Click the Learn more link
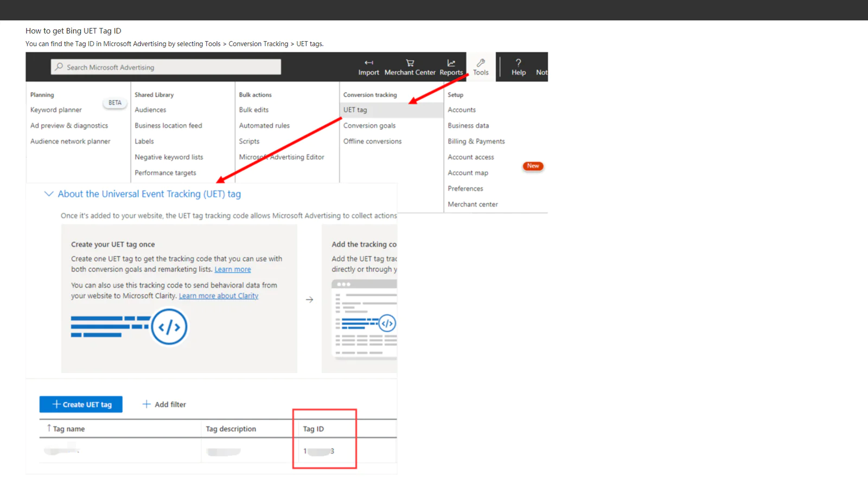This screenshot has height=488, width=868. (x=233, y=269)
